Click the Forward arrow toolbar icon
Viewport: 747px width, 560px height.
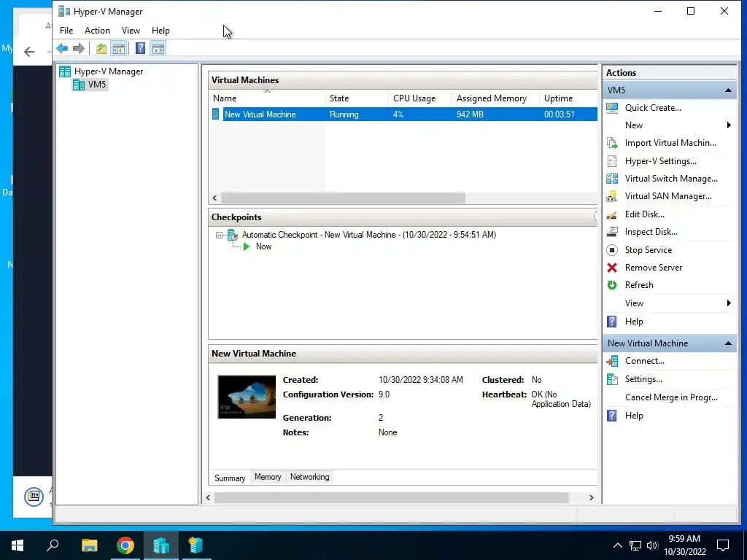[x=79, y=48]
